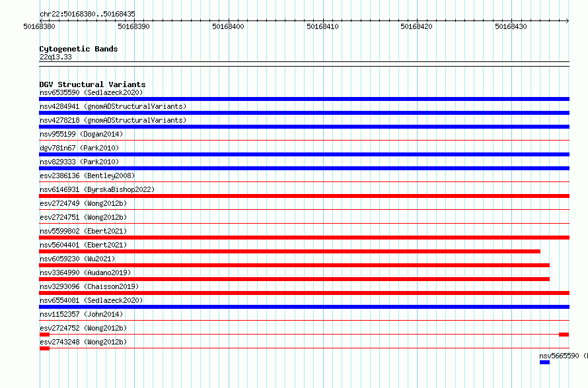Click ruler position 50168390
Screen dimensions: 588x388
coord(133,26)
